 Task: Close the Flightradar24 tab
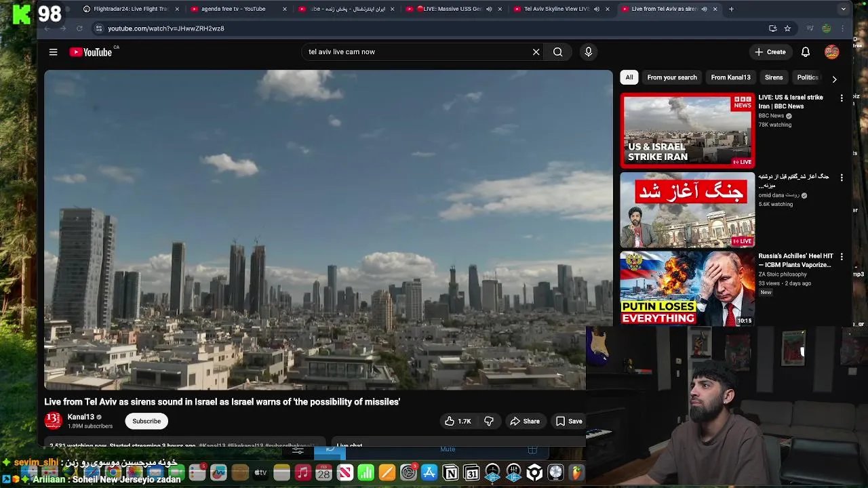click(177, 9)
